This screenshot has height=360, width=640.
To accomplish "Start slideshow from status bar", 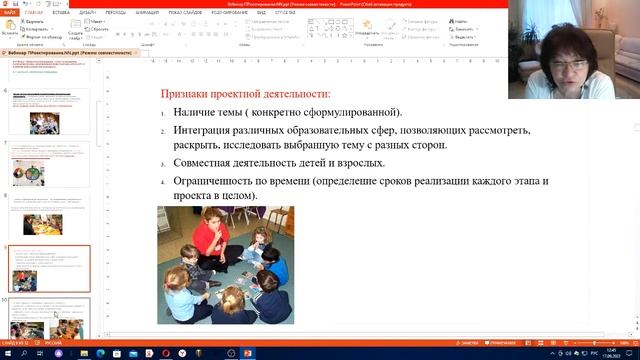I will click(x=565, y=343).
